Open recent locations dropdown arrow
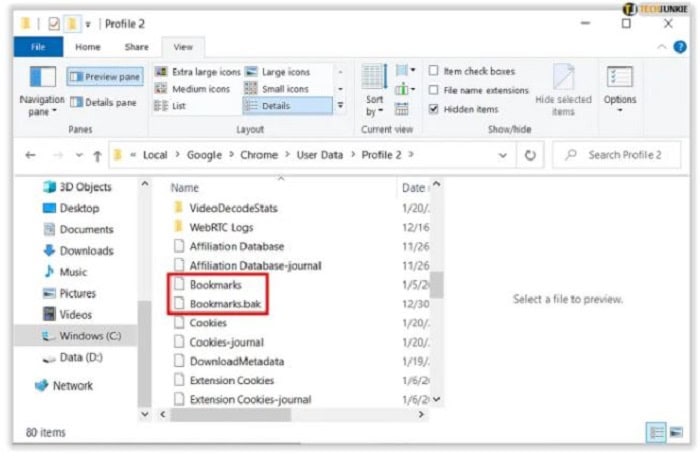 [x=79, y=155]
